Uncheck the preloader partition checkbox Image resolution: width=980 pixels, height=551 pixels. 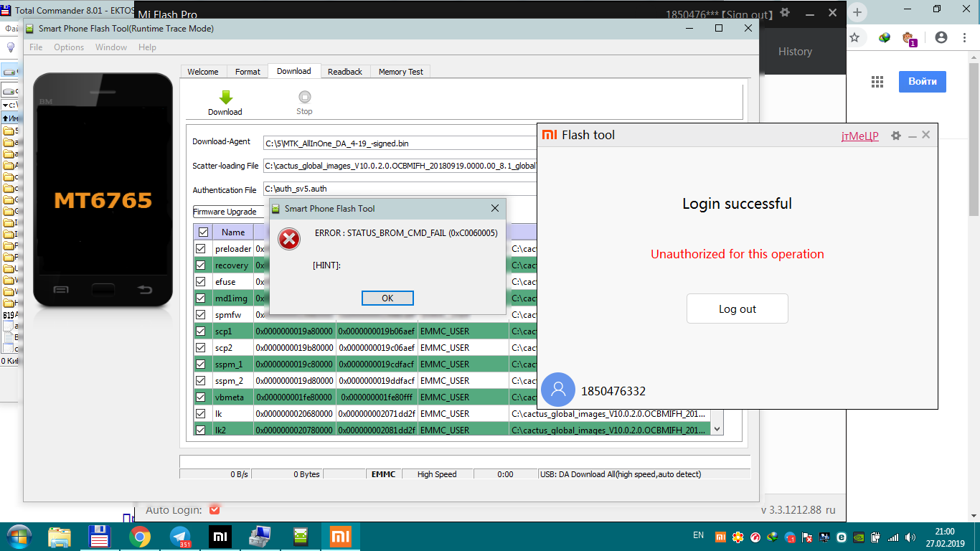(x=201, y=249)
